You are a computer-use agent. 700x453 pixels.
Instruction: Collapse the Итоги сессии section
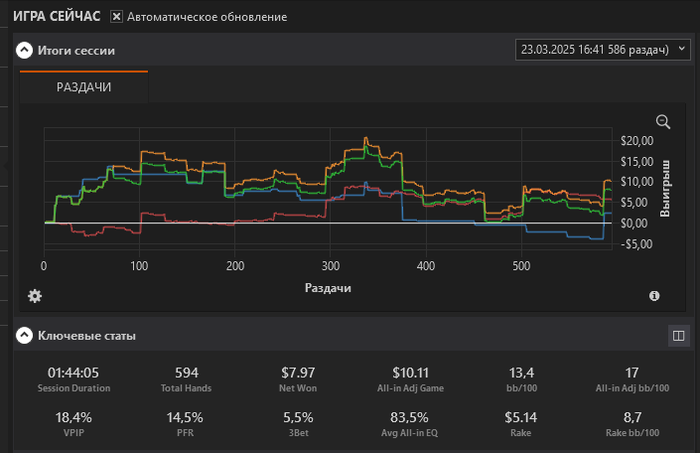click(25, 49)
